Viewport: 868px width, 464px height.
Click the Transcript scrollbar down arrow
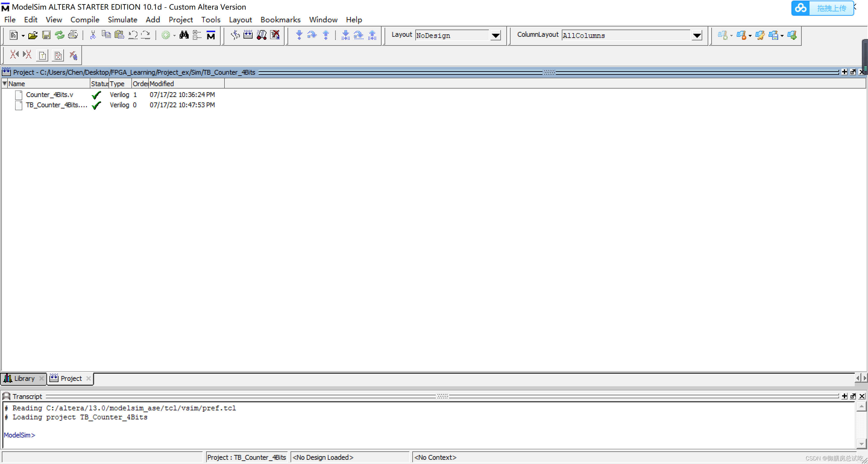(861, 444)
